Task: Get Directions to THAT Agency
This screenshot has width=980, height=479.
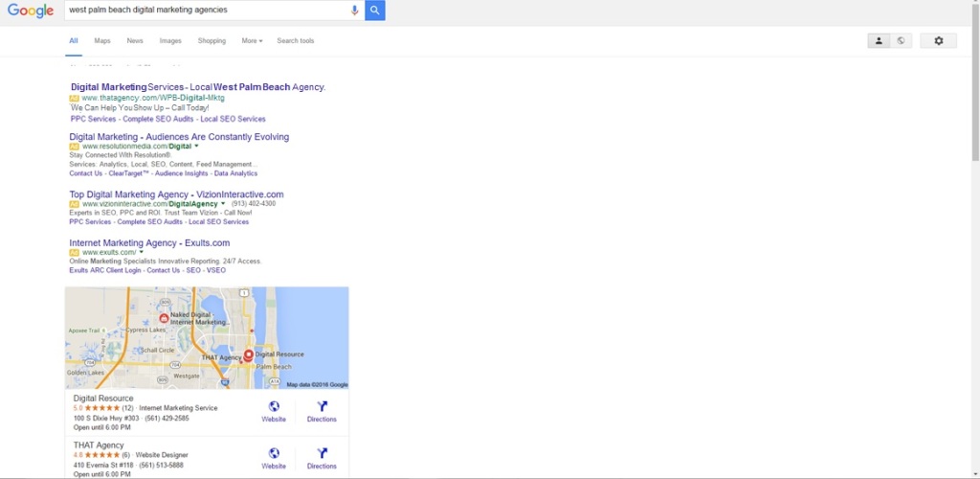Action: click(x=322, y=453)
